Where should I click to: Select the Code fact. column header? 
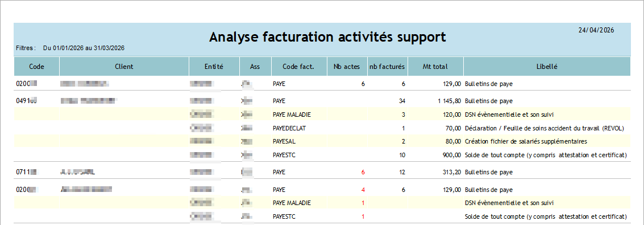click(298, 66)
